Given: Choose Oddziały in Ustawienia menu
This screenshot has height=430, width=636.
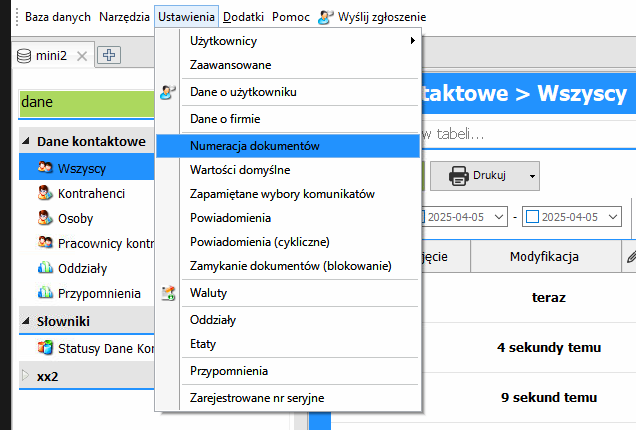Looking at the screenshot, I should (x=288, y=320).
